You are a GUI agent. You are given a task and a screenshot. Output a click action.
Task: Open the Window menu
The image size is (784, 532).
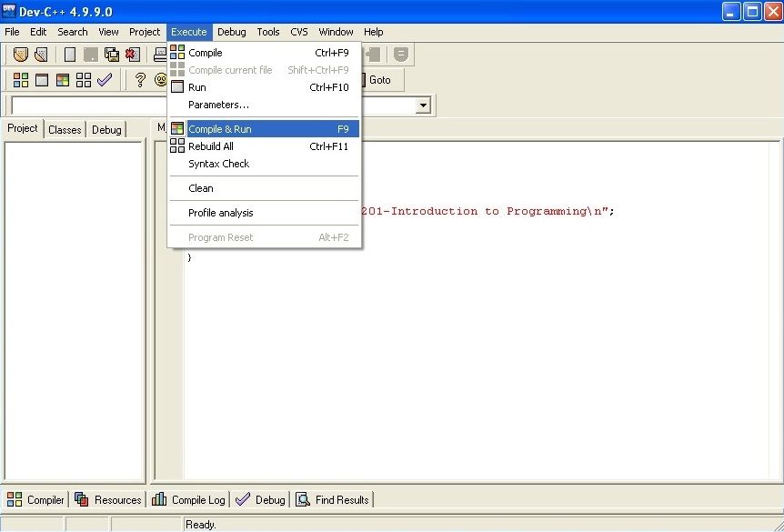(336, 32)
